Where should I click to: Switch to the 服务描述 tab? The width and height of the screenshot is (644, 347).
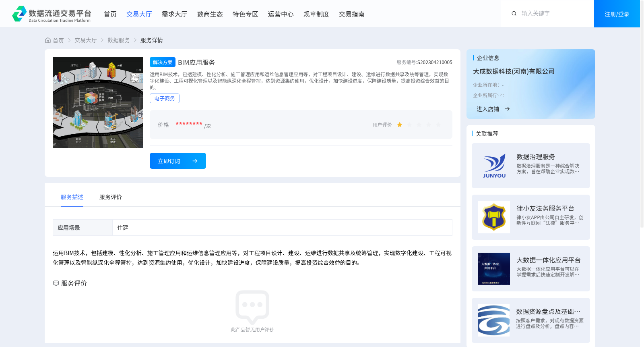coord(72,197)
